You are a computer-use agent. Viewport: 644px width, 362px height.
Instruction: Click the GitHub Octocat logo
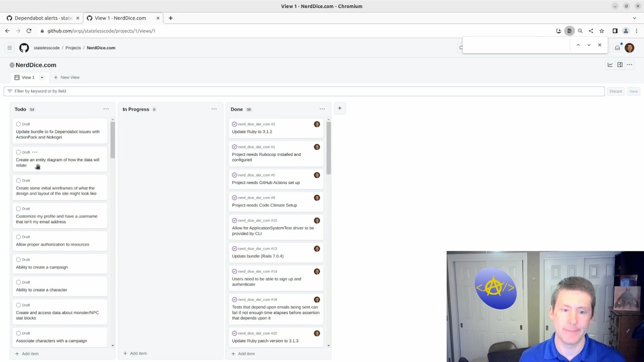tap(24, 48)
